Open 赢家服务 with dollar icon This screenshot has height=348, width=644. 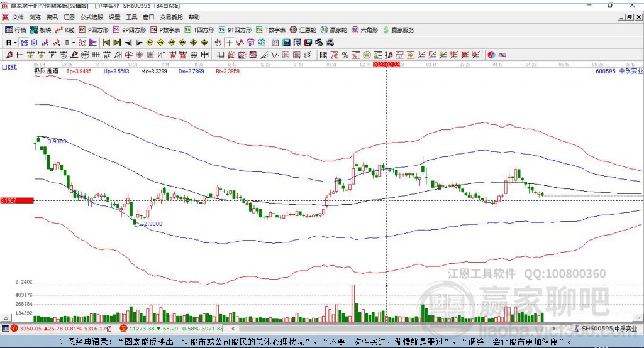398,30
